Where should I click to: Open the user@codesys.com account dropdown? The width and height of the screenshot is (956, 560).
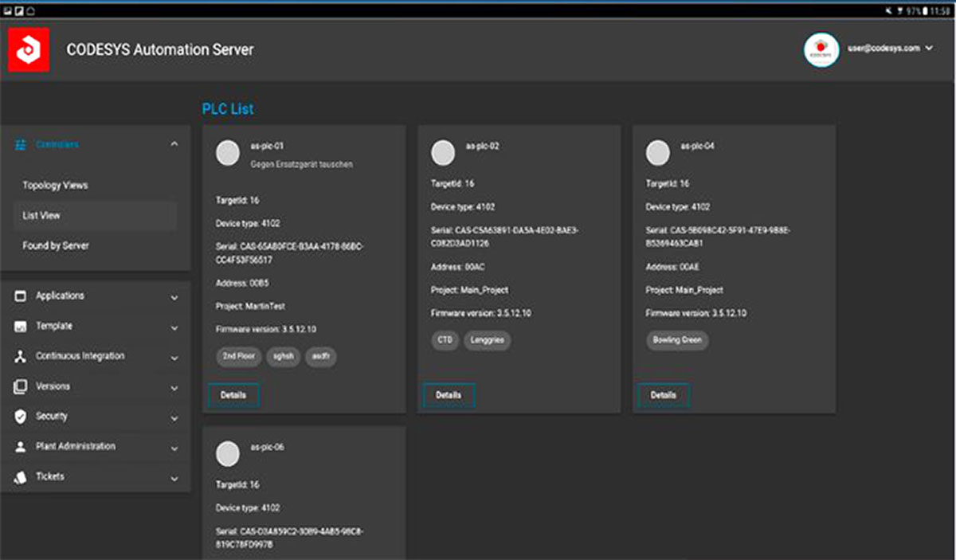889,49
